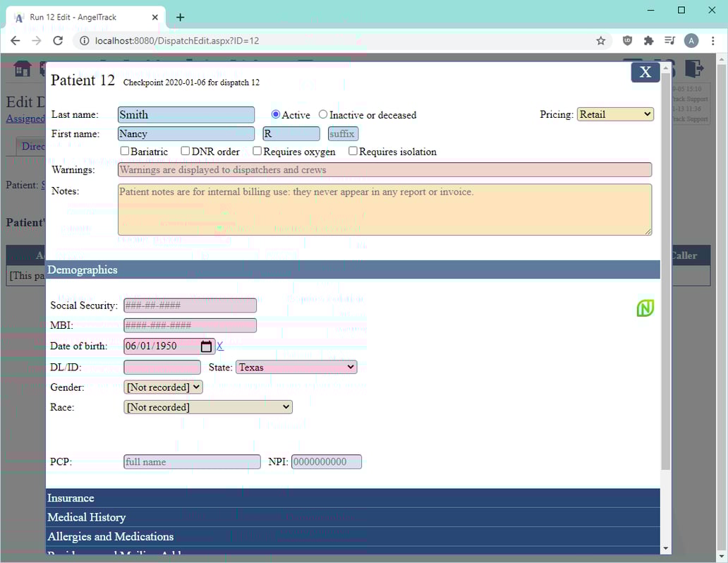
Task: Open the Pricing dropdown showing Retail
Action: (614, 114)
